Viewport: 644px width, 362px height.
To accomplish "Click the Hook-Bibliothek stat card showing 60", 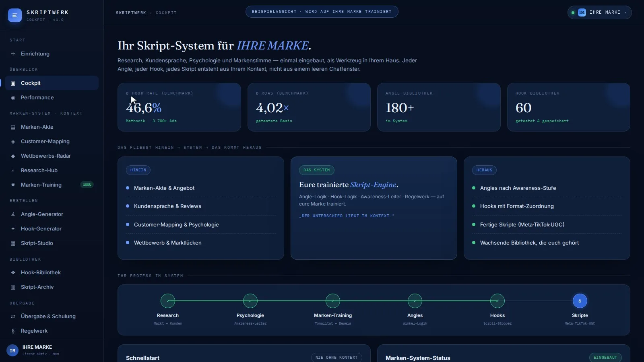I will (568, 107).
